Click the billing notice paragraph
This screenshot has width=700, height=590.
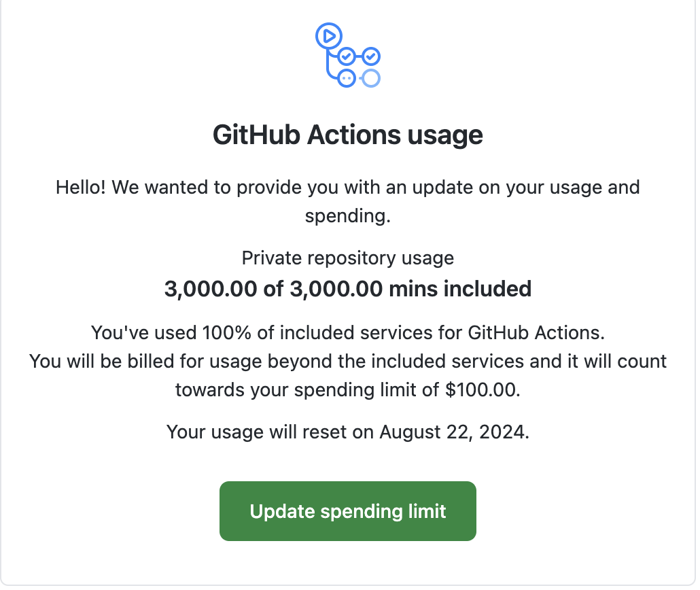[x=348, y=375]
